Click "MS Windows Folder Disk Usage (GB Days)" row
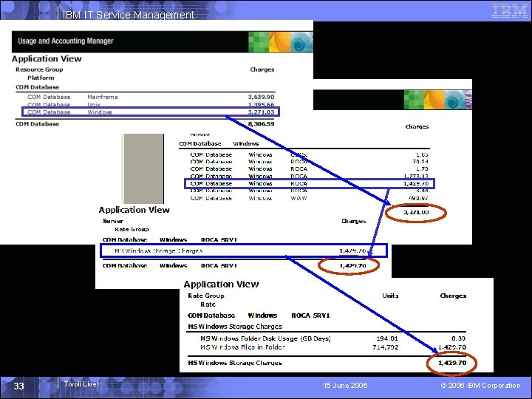532x399 pixels. click(x=265, y=338)
